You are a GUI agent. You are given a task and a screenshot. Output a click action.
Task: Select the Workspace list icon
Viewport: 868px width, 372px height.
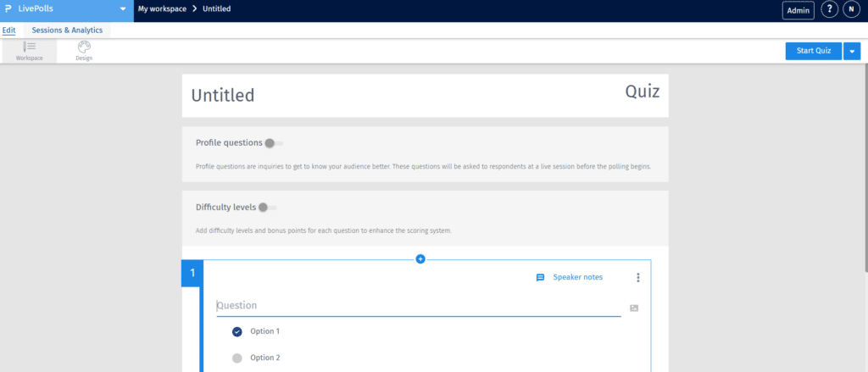(29, 47)
